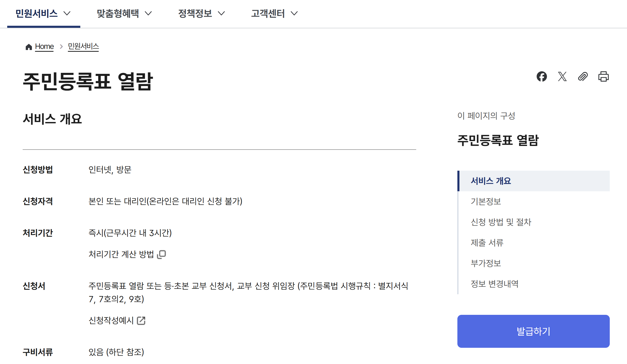Expand the 맞춤형혜택 dropdown chevron
Viewport: 627px width, 364px height.
click(x=149, y=14)
